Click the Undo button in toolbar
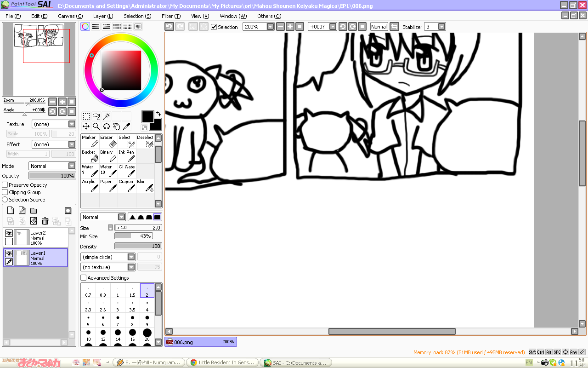588x368 pixels. click(x=170, y=27)
